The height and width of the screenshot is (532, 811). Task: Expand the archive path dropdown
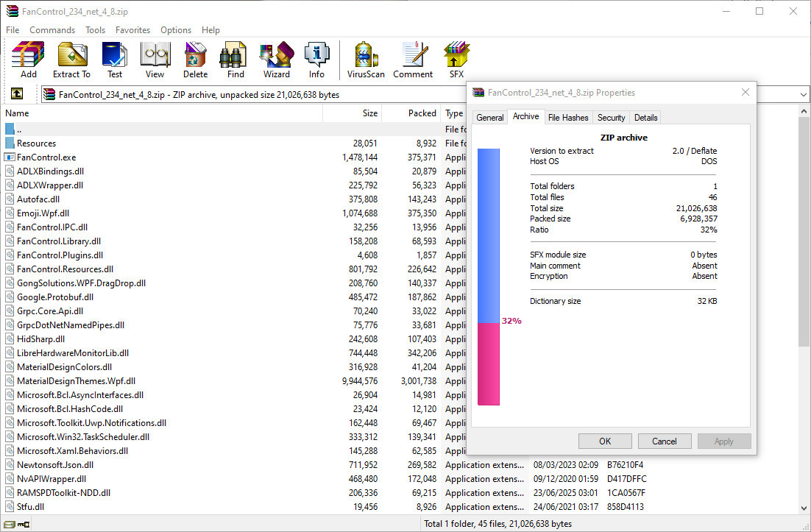coord(803,94)
